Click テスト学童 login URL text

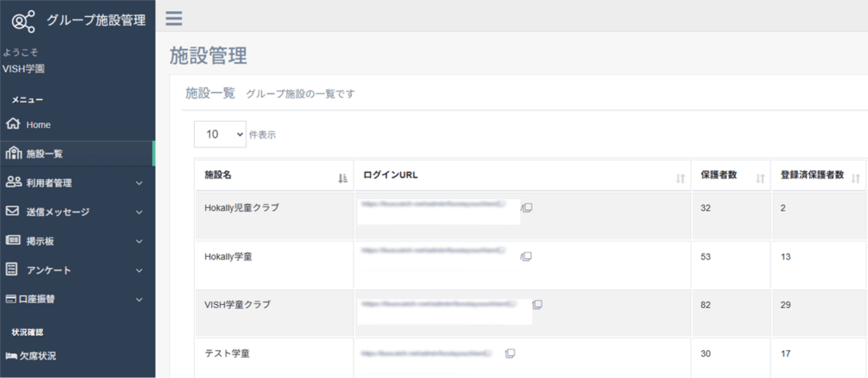pos(426,353)
